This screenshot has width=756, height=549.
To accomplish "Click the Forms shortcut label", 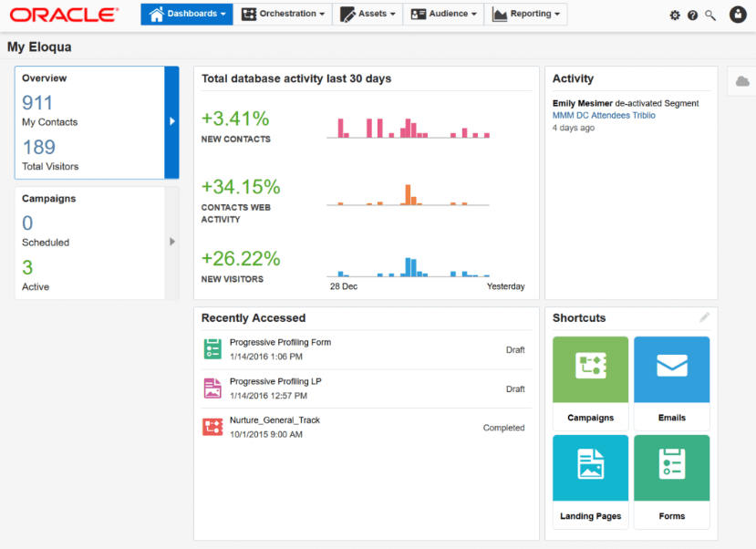I will click(671, 516).
